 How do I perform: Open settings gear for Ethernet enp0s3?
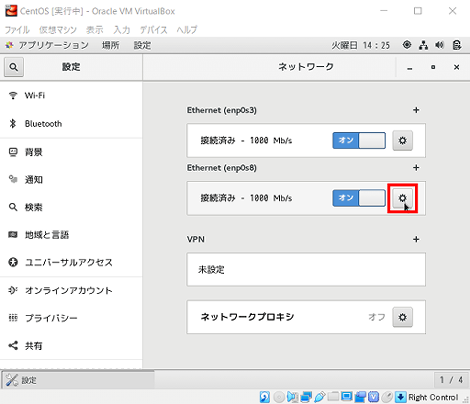402,140
